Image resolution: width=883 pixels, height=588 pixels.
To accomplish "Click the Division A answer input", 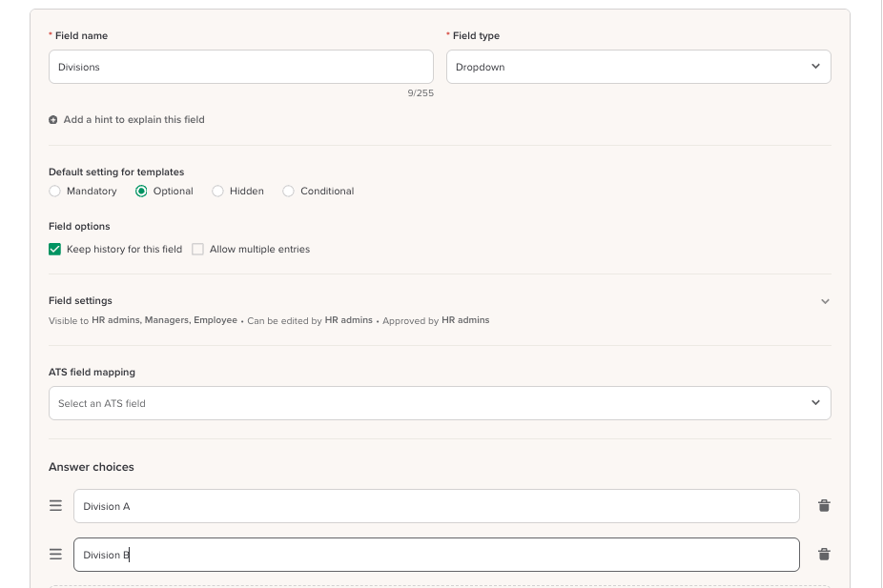I will 436,506.
